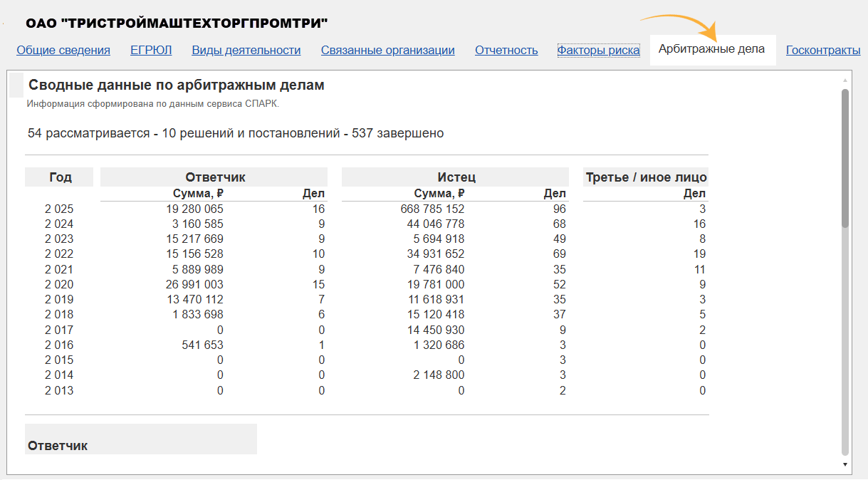Click the Ответчик header in the table
The image size is (868, 480).
coord(215,177)
